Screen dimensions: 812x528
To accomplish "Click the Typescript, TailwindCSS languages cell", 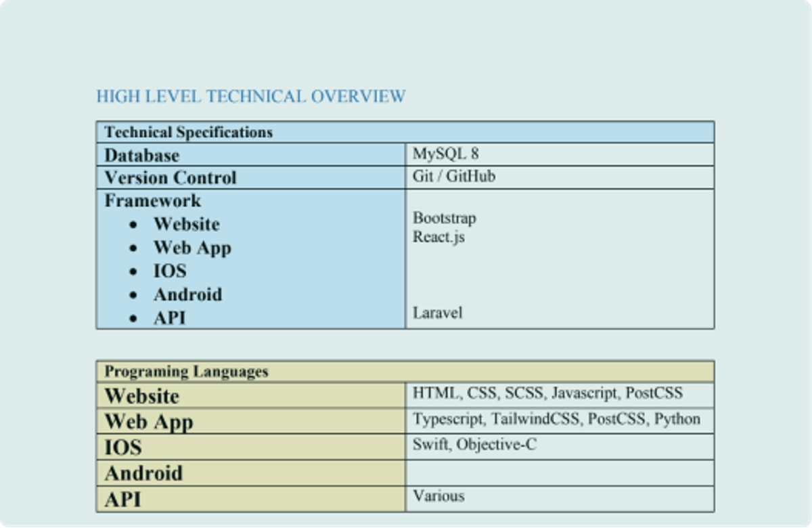I will 557,419.
